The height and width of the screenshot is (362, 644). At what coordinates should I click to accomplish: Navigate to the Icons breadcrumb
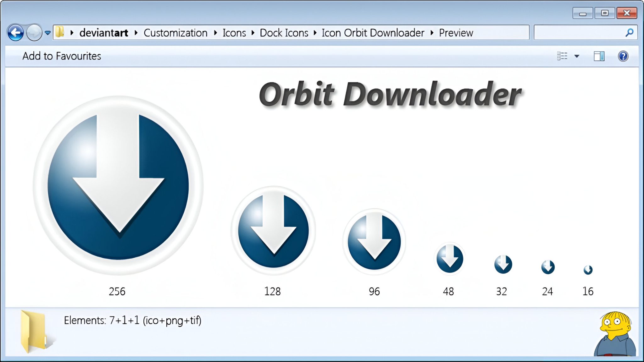click(x=234, y=33)
